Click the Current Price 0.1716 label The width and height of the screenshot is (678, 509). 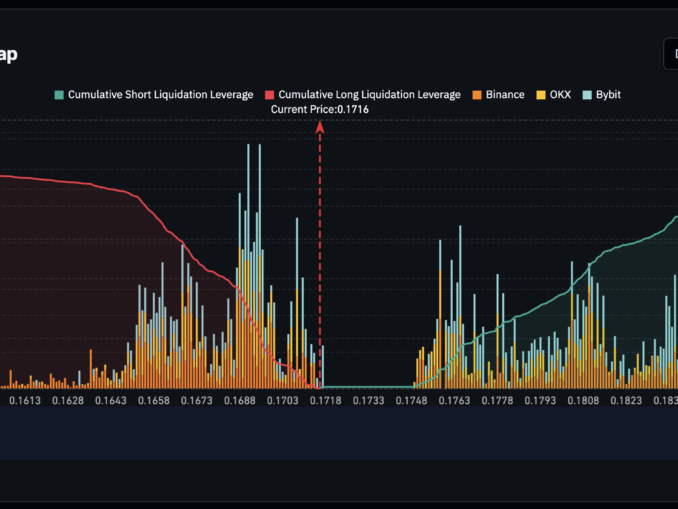tap(320, 109)
